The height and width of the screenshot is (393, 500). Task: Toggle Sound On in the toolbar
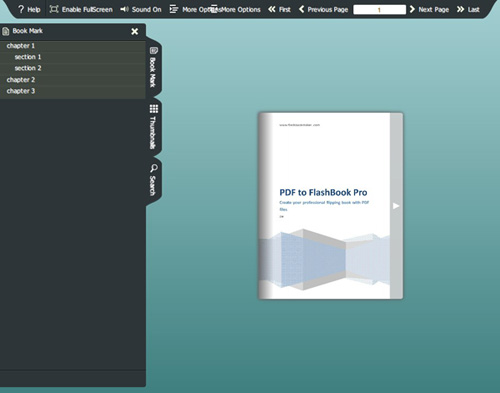tap(141, 9)
